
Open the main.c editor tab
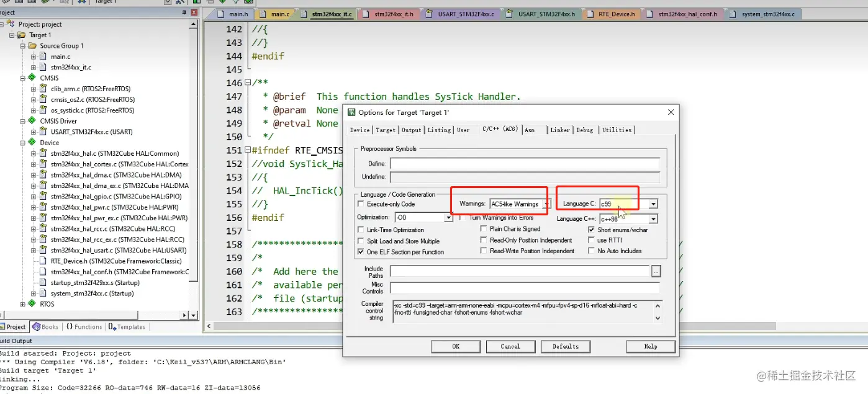click(275, 14)
